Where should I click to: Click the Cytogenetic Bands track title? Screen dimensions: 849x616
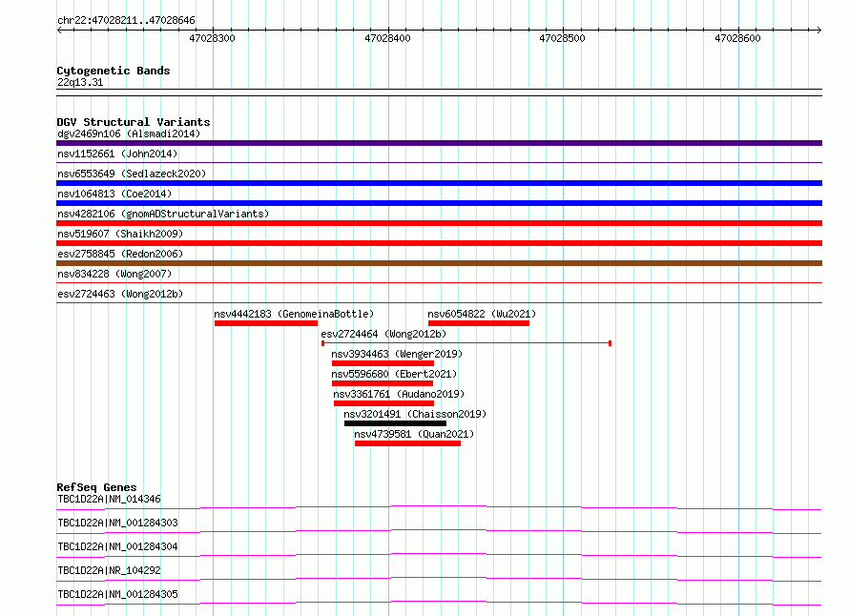pos(114,71)
